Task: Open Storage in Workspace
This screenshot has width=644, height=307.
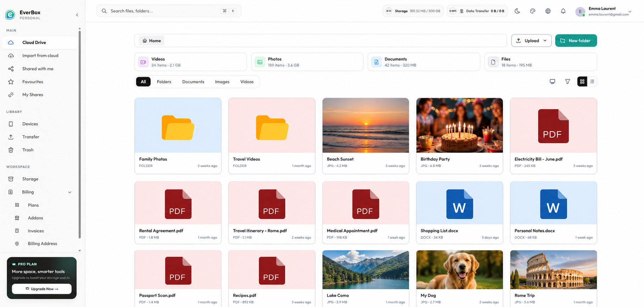Action: point(39,179)
